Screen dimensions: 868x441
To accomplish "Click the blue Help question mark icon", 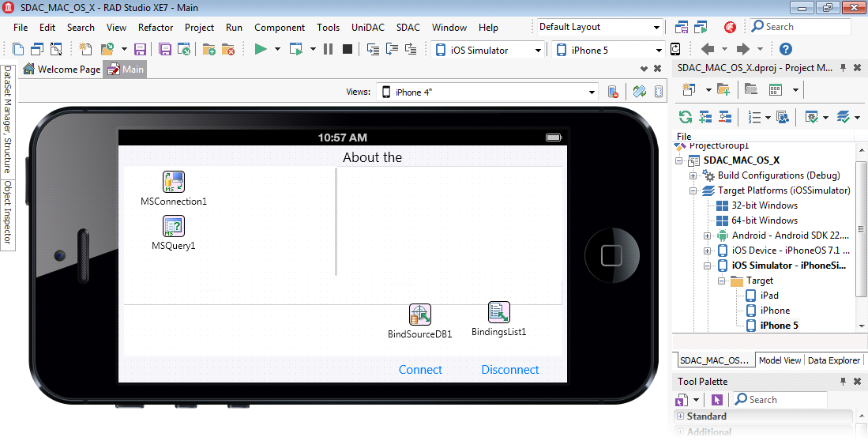I will point(785,49).
